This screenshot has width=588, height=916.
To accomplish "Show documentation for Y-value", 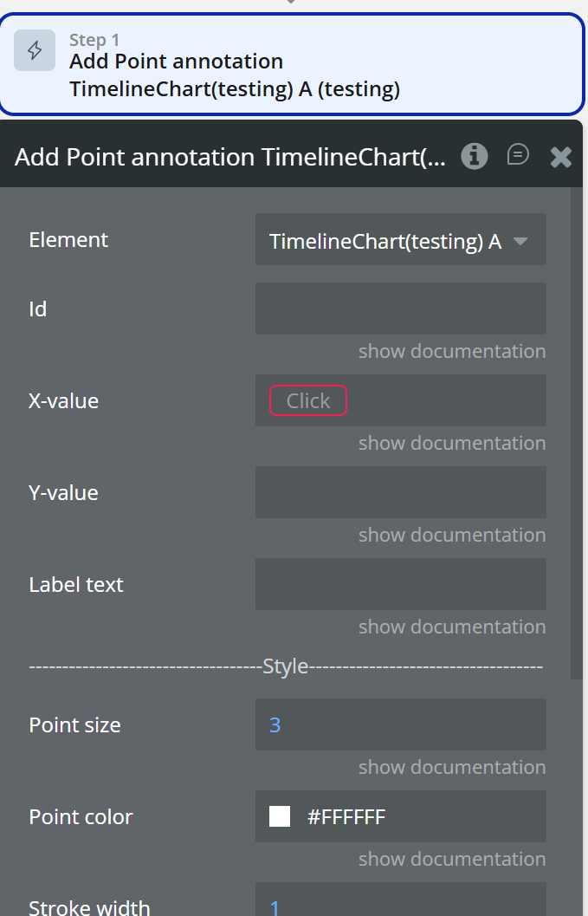I will [452, 535].
